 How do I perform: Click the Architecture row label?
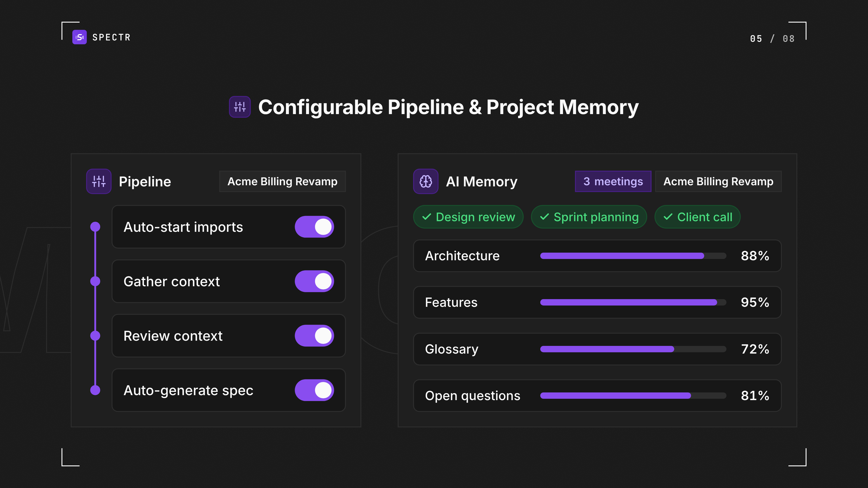pyautogui.click(x=462, y=256)
